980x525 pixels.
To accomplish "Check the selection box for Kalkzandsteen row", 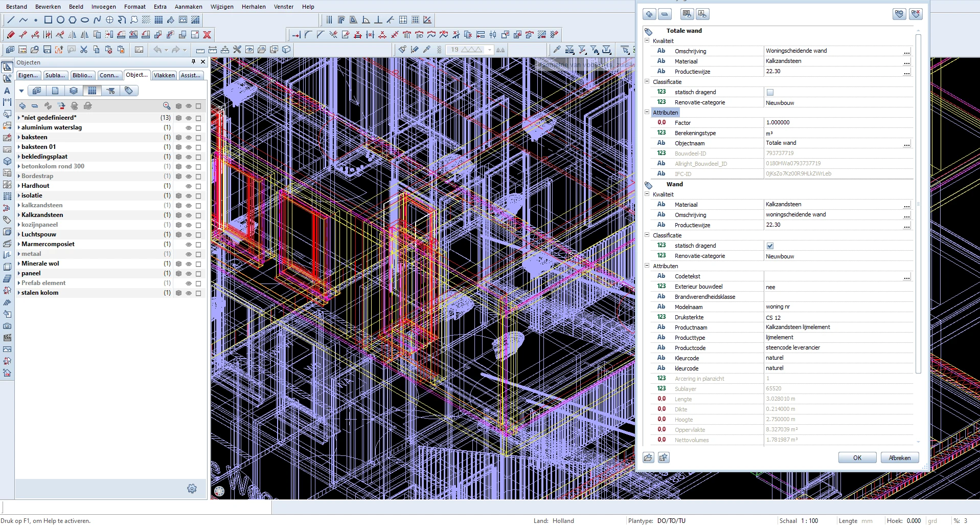I will coord(198,215).
